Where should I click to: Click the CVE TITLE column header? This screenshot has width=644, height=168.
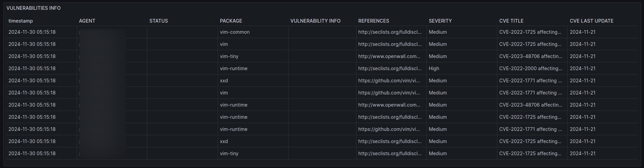pyautogui.click(x=511, y=21)
